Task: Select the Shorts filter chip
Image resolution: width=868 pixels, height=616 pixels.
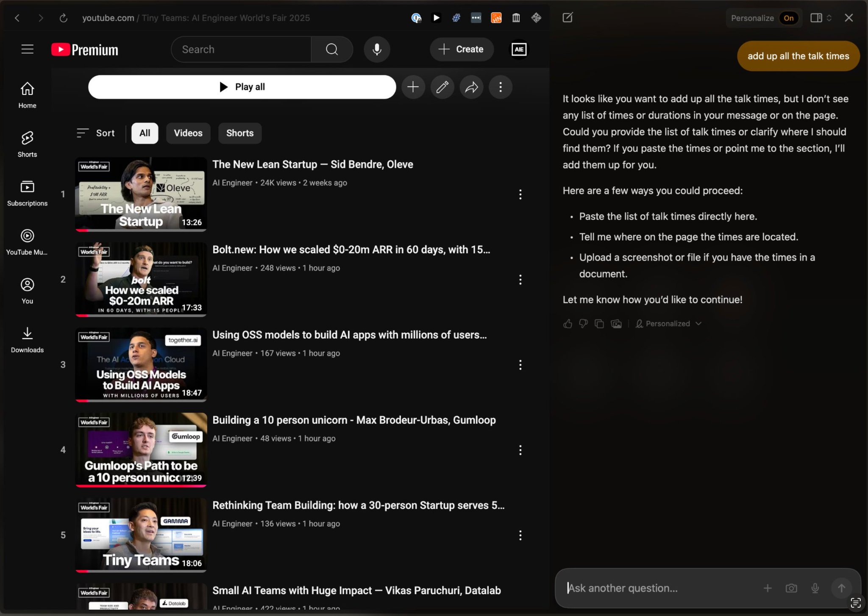Action: (240, 133)
